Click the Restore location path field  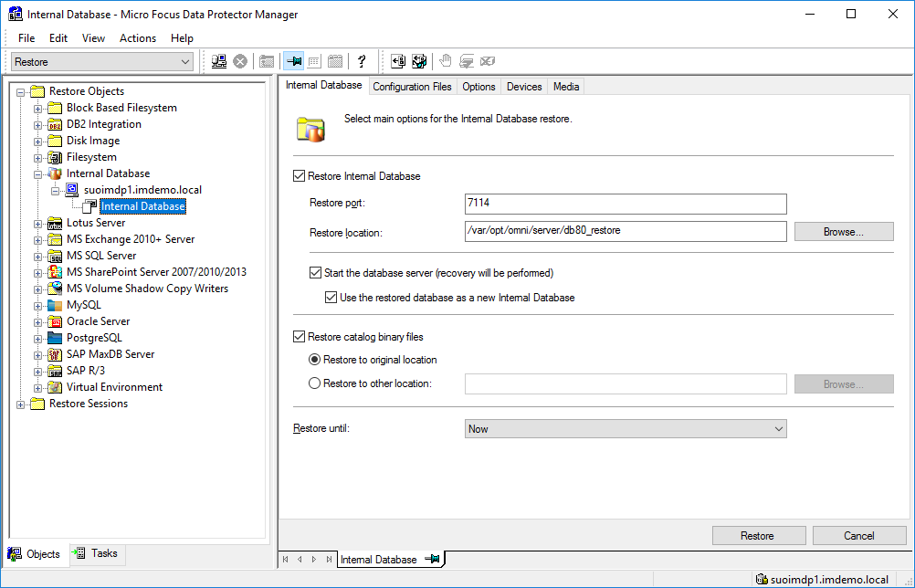(626, 231)
